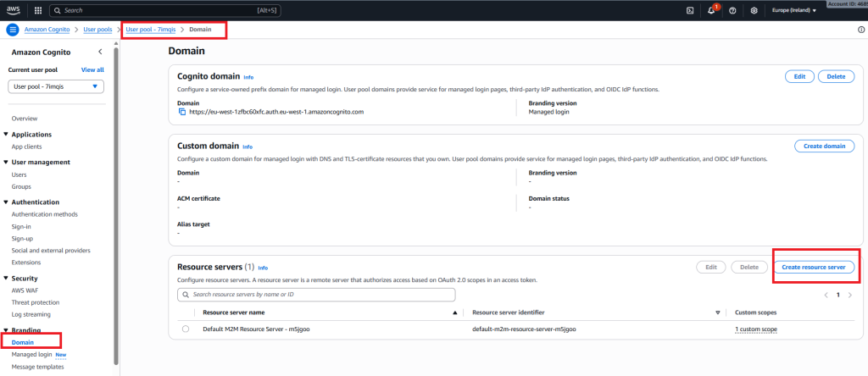
Task: Open the Europe (Ireland) region selector
Action: click(x=793, y=10)
